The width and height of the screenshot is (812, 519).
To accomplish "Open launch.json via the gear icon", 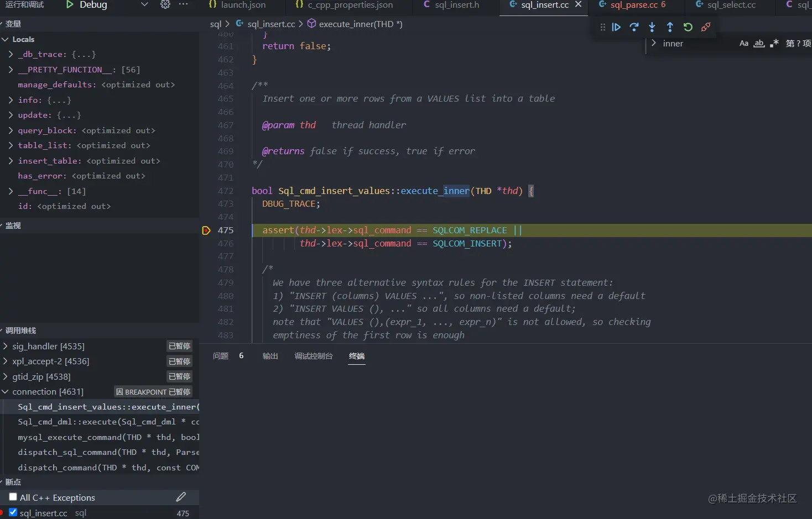I will coord(165,4).
